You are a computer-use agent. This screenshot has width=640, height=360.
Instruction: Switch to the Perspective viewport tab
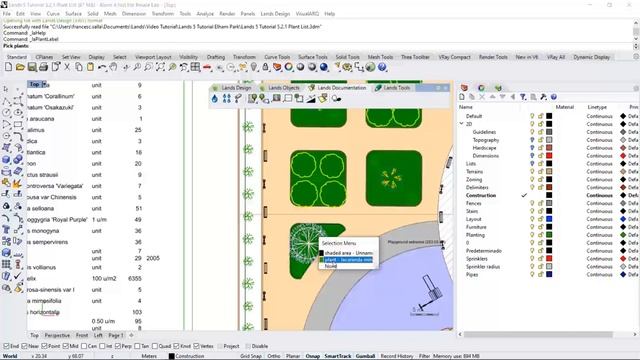click(57, 336)
